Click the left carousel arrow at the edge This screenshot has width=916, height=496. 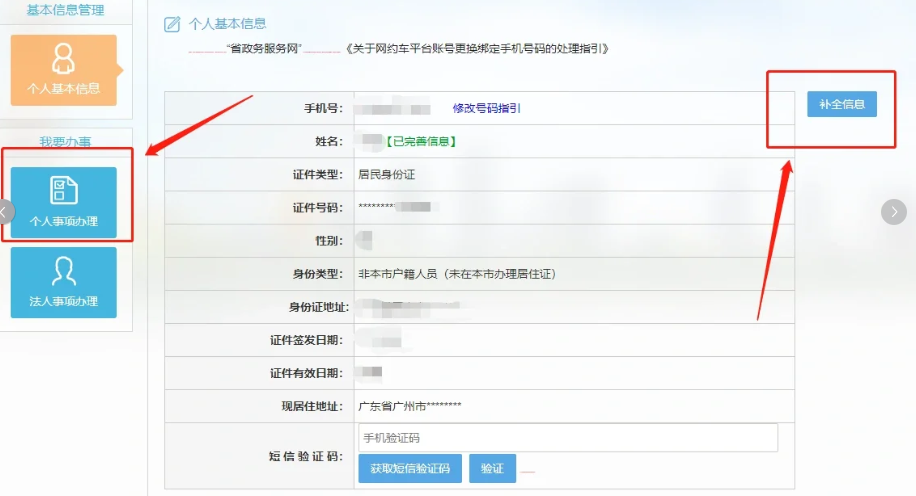click(x=5, y=211)
